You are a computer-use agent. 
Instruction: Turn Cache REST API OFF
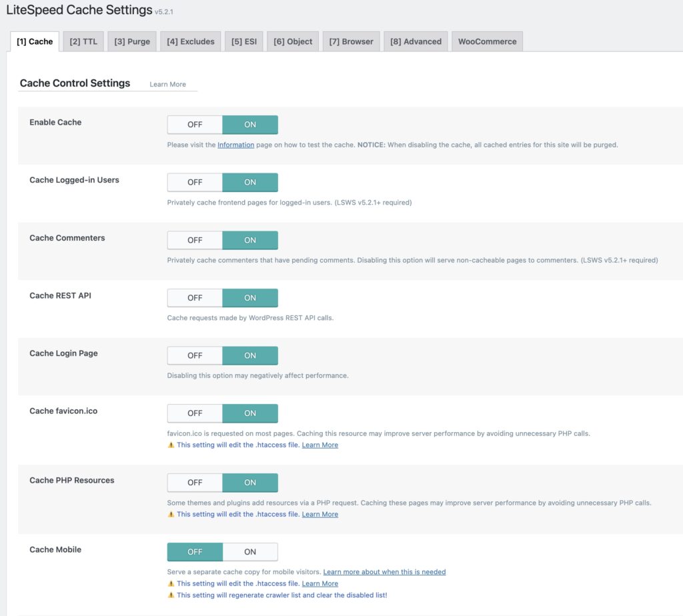[195, 298]
